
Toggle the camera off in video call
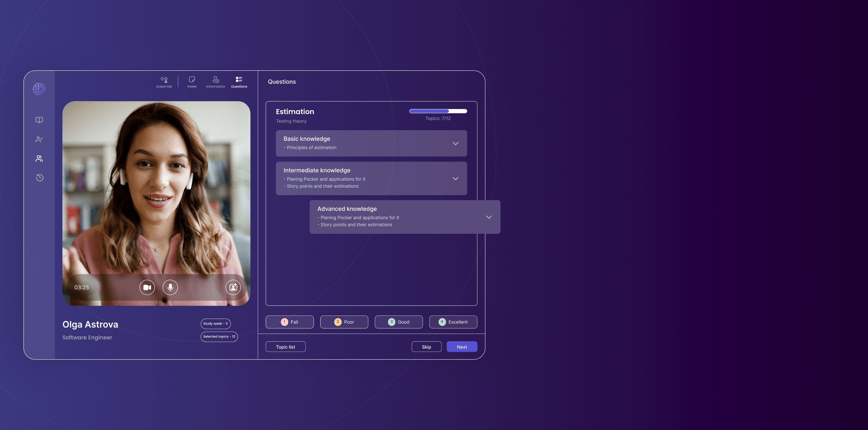[x=147, y=287]
